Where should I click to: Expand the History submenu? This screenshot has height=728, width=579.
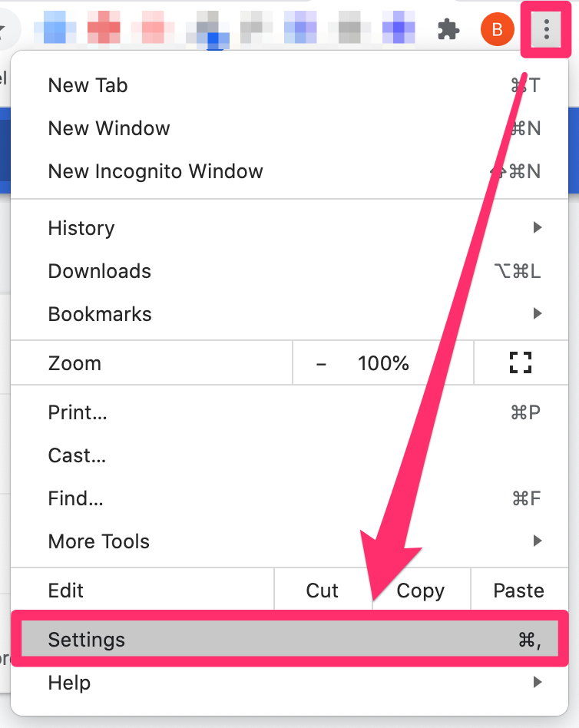pyautogui.click(x=81, y=228)
